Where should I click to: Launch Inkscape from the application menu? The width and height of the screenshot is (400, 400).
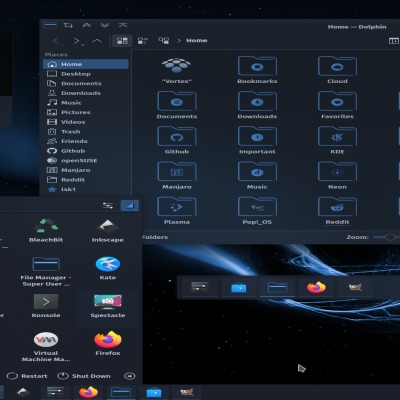tap(107, 230)
